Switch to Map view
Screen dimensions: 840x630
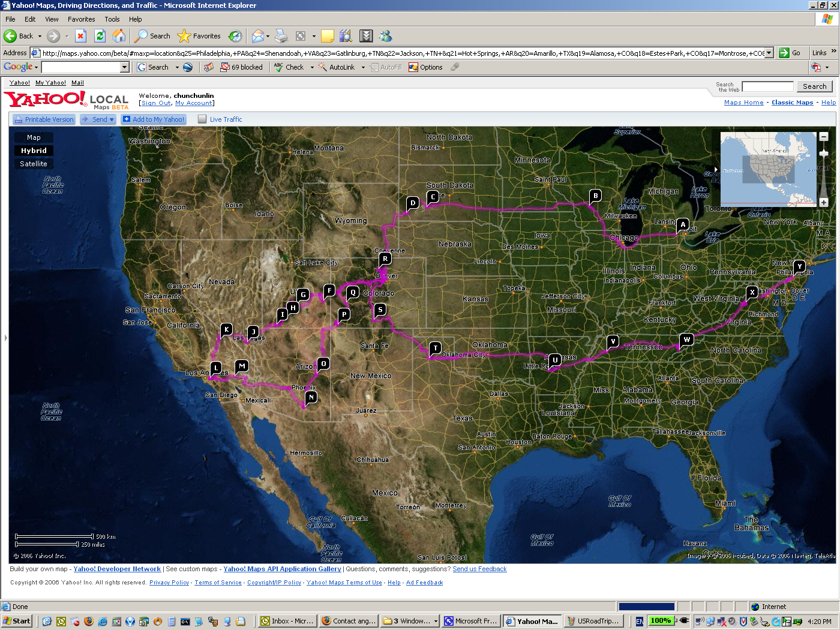(34, 137)
